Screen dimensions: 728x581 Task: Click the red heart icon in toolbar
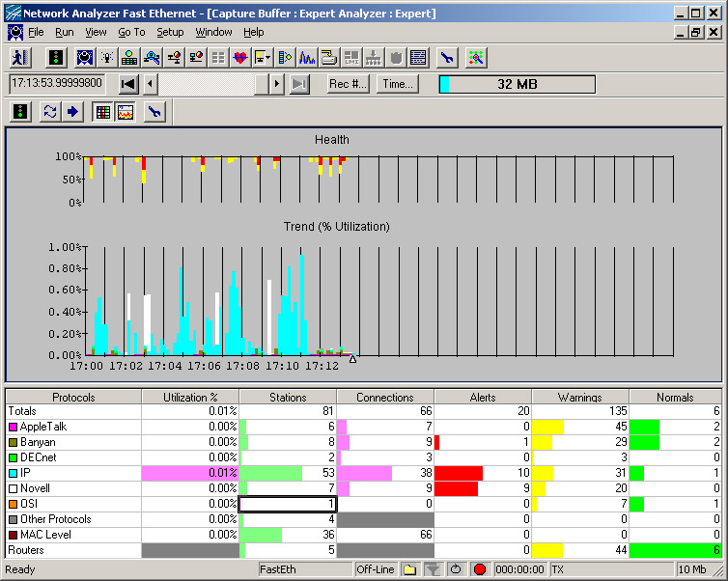tap(240, 58)
